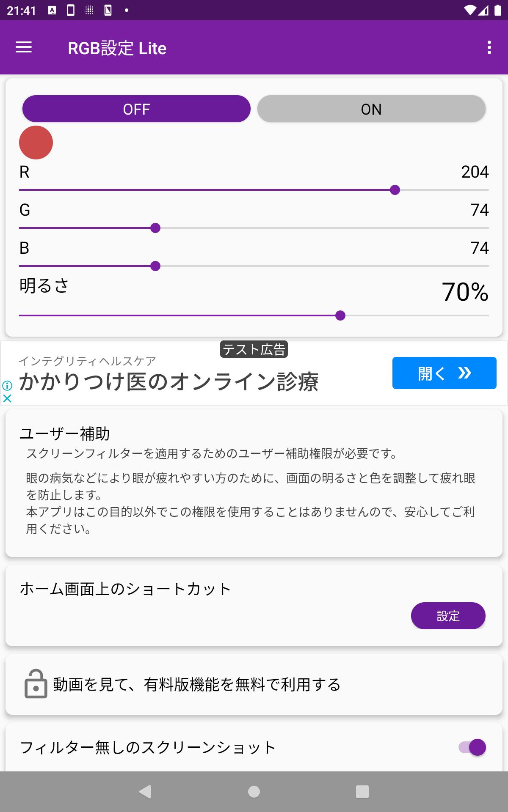
Task: Tap the かかりつけ医のオンライン診療 ad headline
Action: pyautogui.click(x=169, y=382)
